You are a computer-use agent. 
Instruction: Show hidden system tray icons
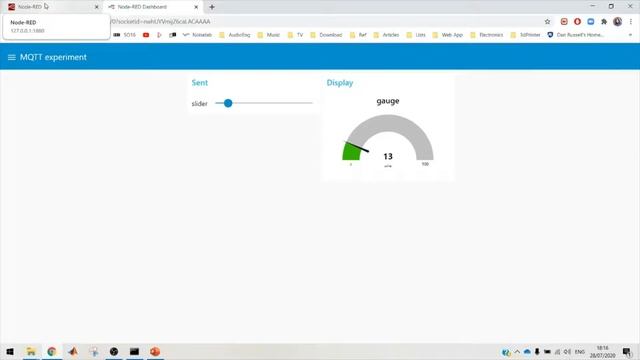[x=517, y=351]
